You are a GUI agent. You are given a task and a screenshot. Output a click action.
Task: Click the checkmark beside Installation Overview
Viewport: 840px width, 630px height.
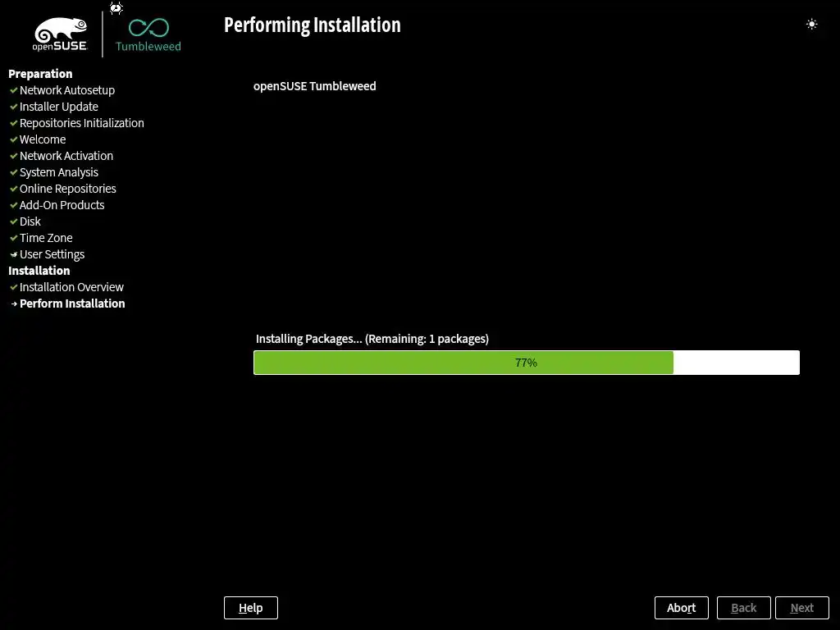13,288
